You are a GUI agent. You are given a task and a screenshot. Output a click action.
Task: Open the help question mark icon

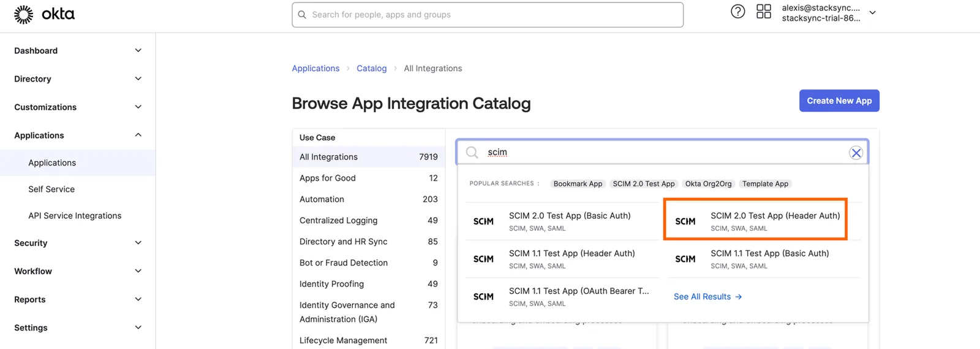pos(738,11)
